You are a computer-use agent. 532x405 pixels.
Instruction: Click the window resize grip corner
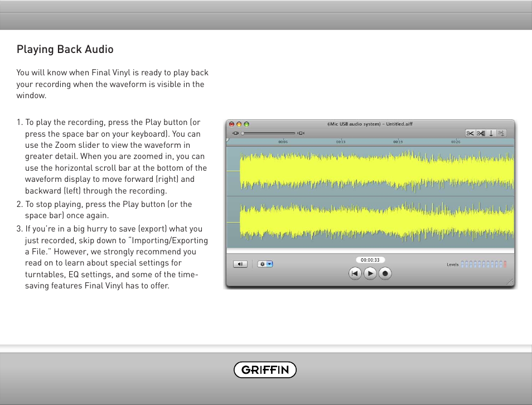[510, 282]
